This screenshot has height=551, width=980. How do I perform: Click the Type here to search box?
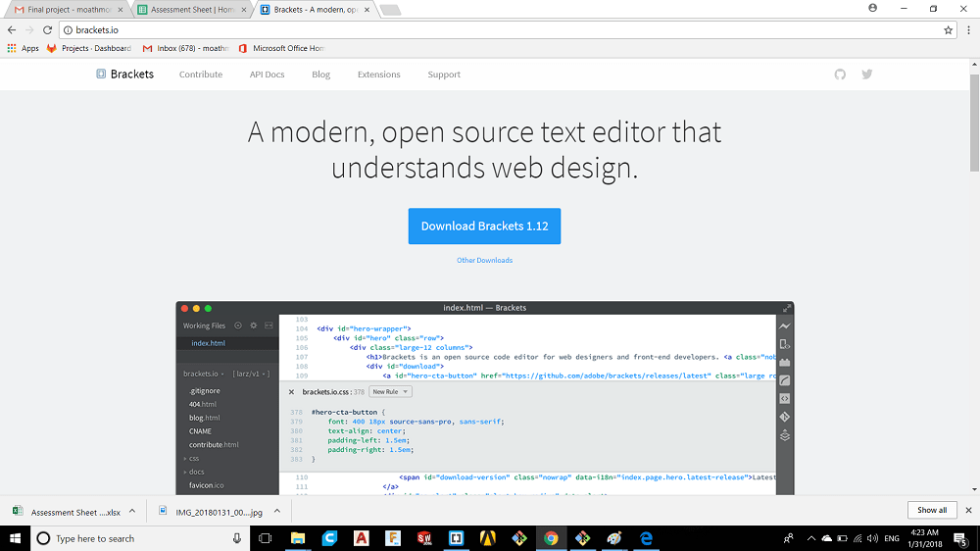coord(139,538)
